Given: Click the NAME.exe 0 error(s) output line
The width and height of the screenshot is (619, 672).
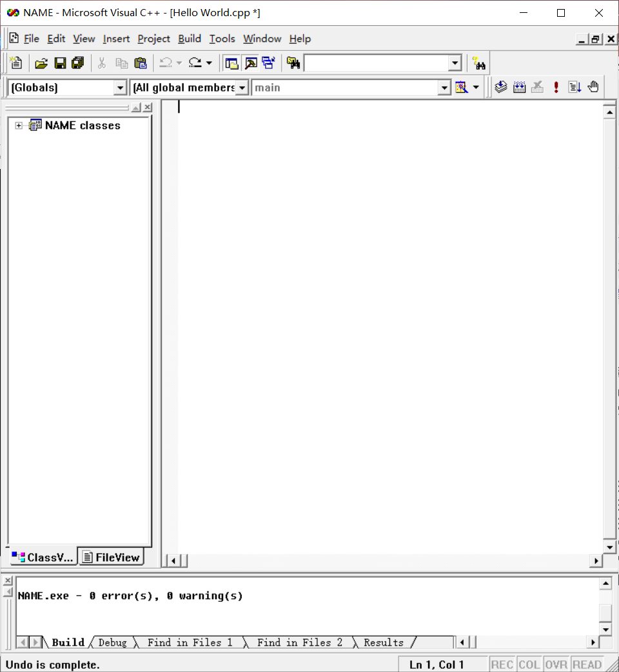Looking at the screenshot, I should pos(130,596).
